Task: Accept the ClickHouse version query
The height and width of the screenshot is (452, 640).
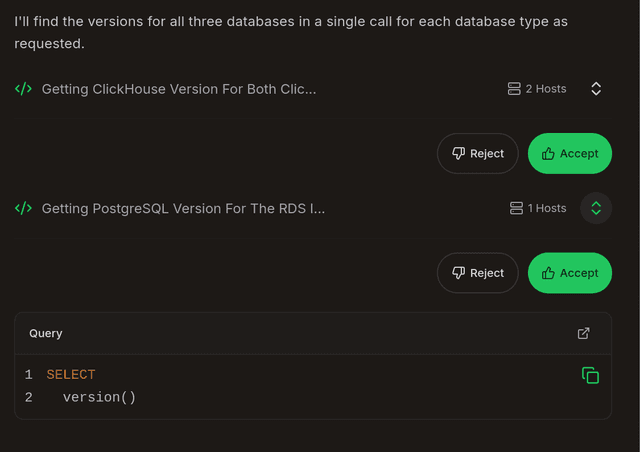Action: pos(570,153)
